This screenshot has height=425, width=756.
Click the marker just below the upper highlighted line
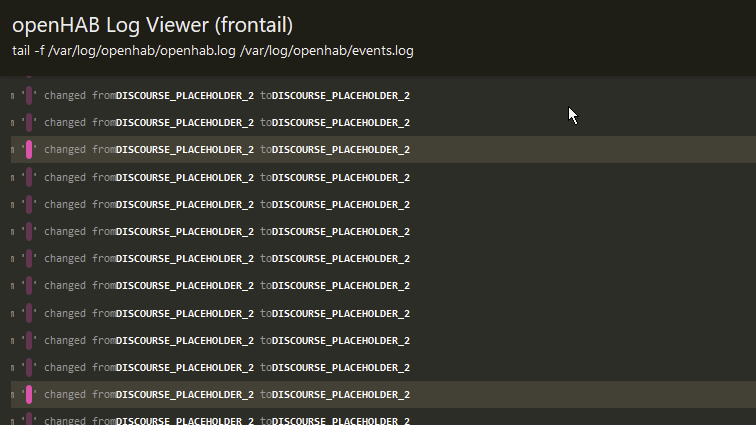pyautogui.click(x=29, y=177)
